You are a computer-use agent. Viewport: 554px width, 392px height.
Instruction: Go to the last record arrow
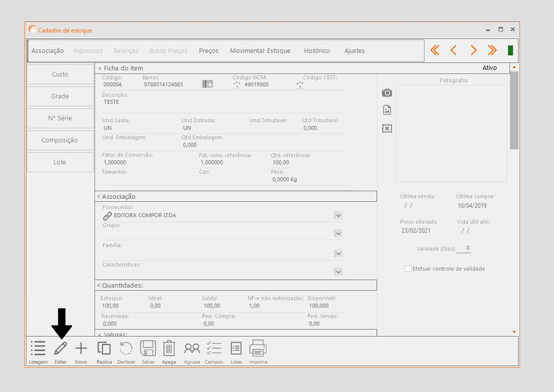(492, 50)
